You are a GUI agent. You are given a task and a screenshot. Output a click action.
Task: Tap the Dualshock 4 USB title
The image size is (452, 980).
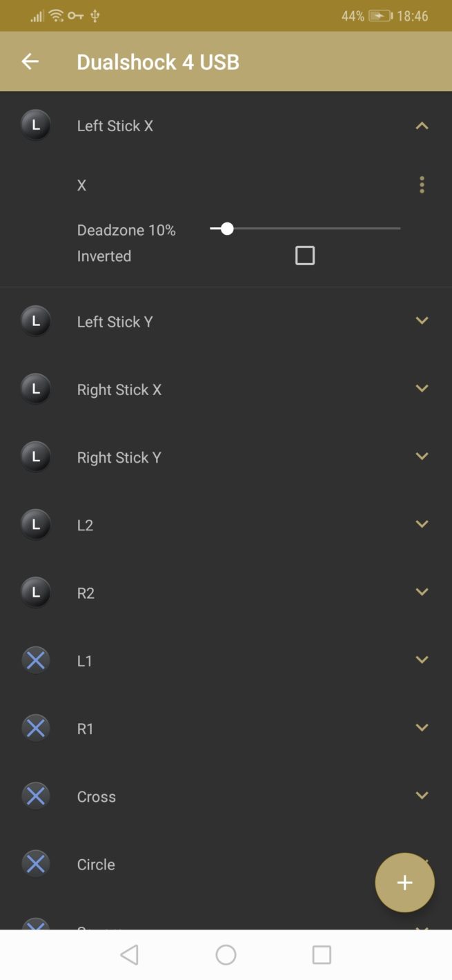click(158, 62)
